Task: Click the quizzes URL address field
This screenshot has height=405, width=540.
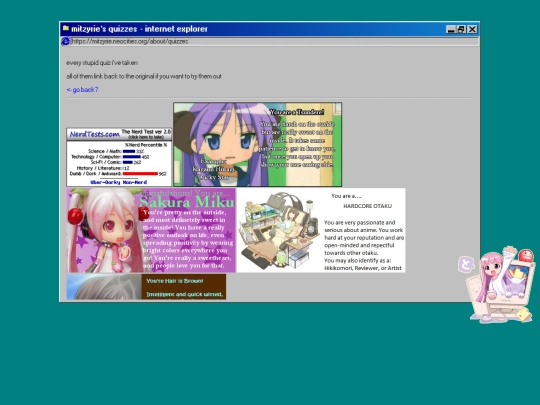Action: pos(274,41)
